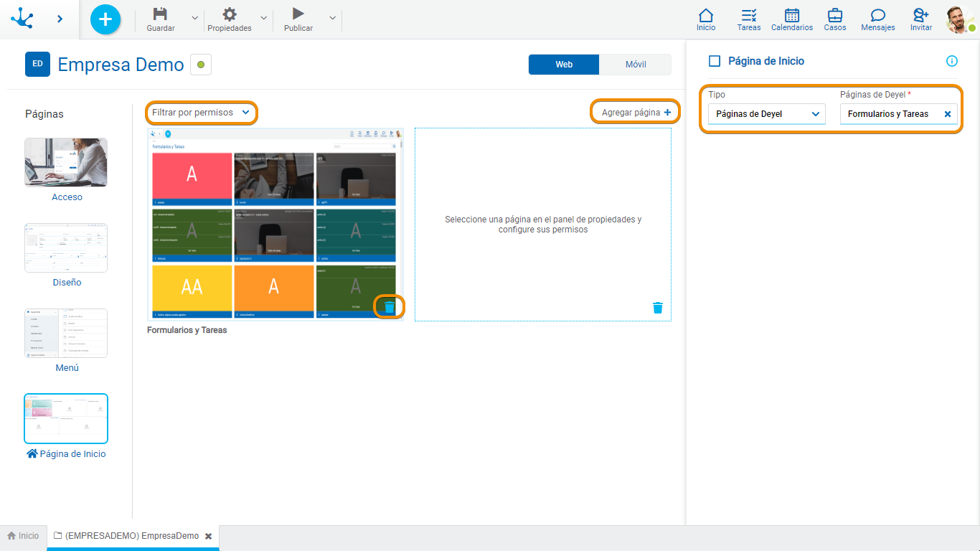Open the Guardar dropdown arrow
Image resolution: width=980 pixels, height=551 pixels.
coord(195,18)
